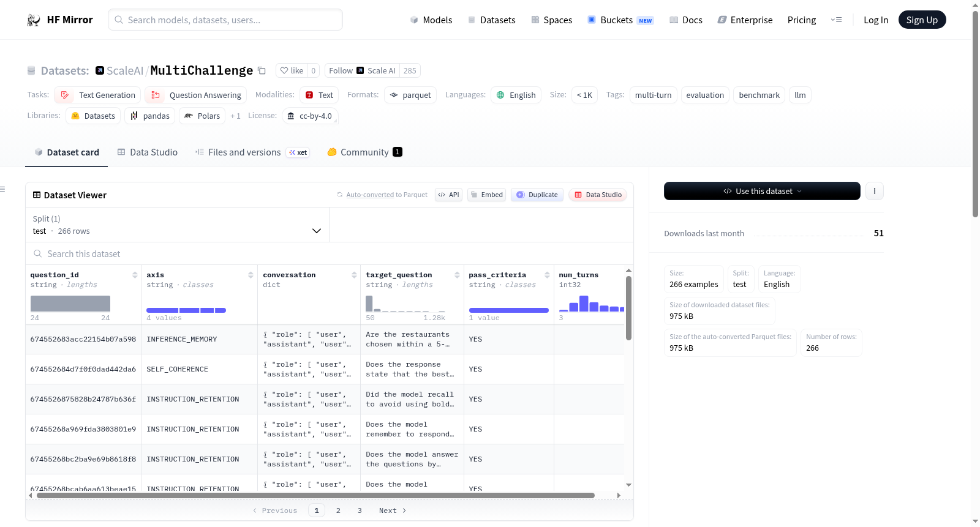Click the search magnifier icon in dataset viewer

(38, 254)
